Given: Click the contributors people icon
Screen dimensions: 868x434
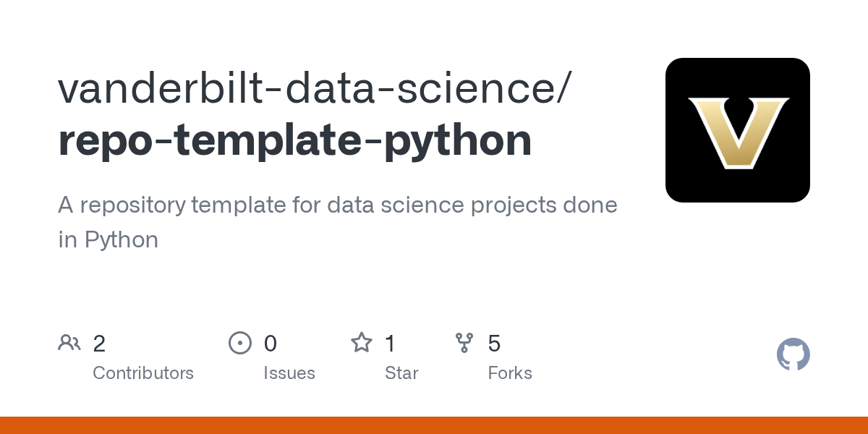Looking at the screenshot, I should coord(69,343).
